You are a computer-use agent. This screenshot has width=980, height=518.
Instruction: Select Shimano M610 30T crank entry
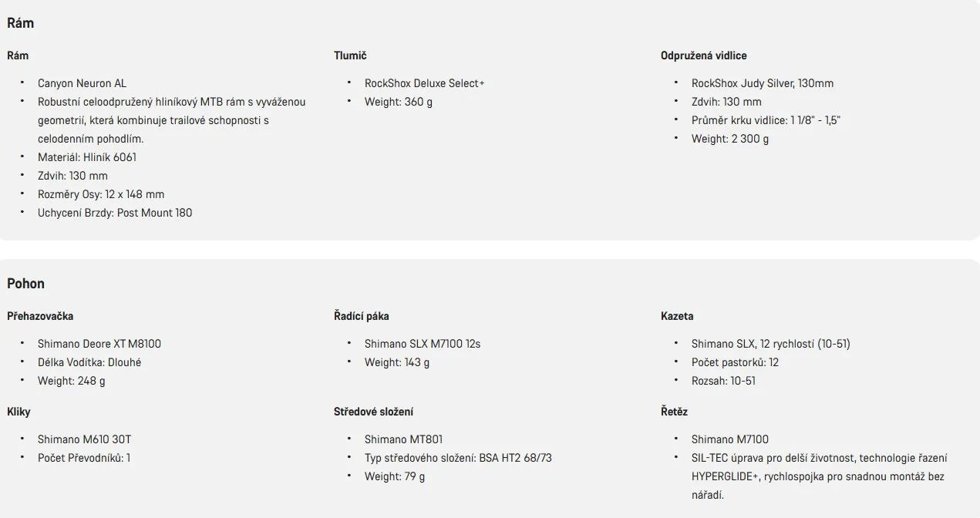(85, 439)
